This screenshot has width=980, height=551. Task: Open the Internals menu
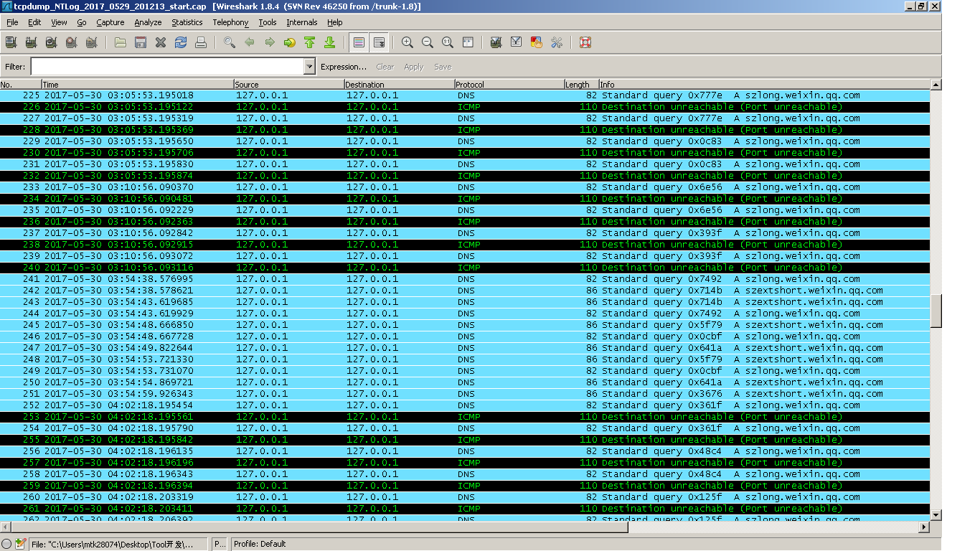point(302,22)
